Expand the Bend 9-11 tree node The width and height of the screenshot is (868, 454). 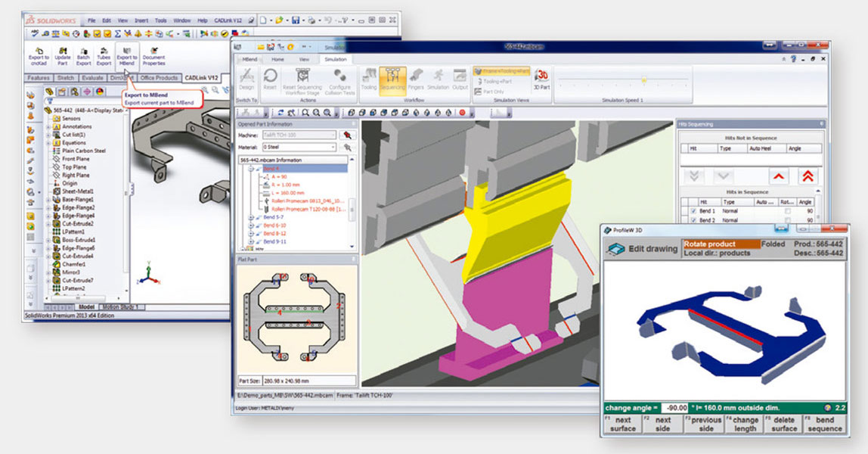point(251,242)
